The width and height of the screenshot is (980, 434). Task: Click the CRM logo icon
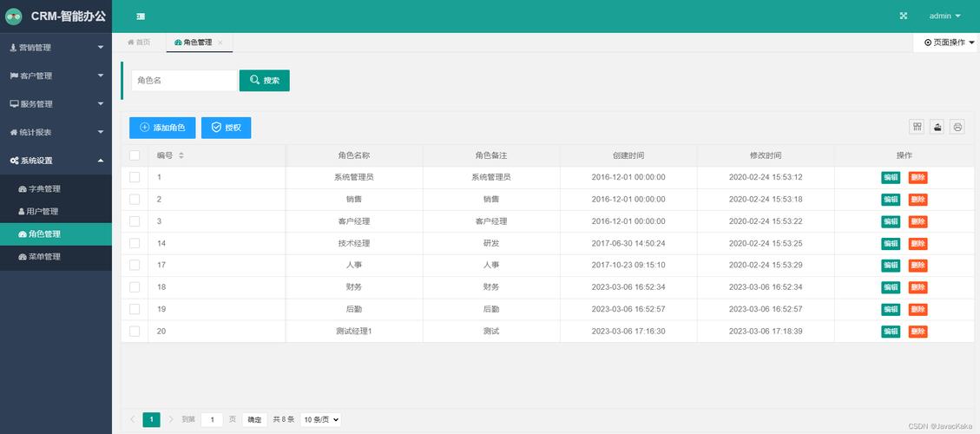14,16
